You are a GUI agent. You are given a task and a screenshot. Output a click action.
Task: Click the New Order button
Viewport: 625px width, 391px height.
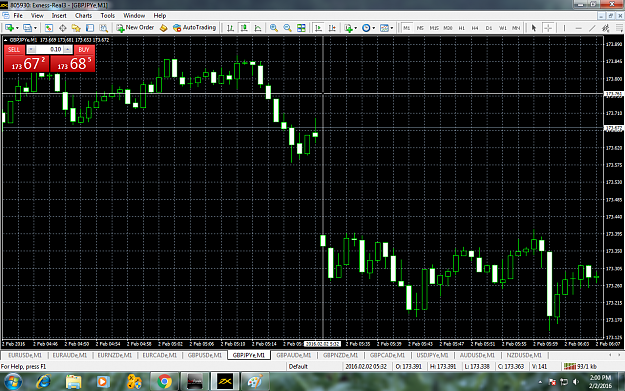pos(136,28)
